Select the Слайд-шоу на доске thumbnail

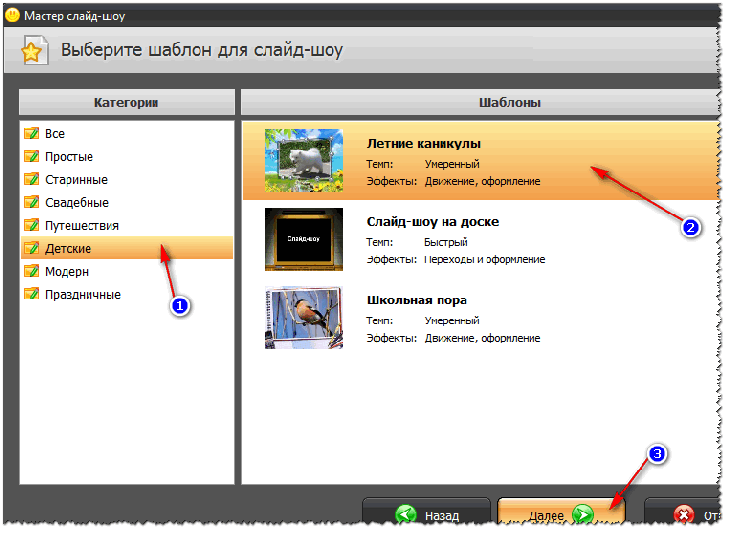304,240
